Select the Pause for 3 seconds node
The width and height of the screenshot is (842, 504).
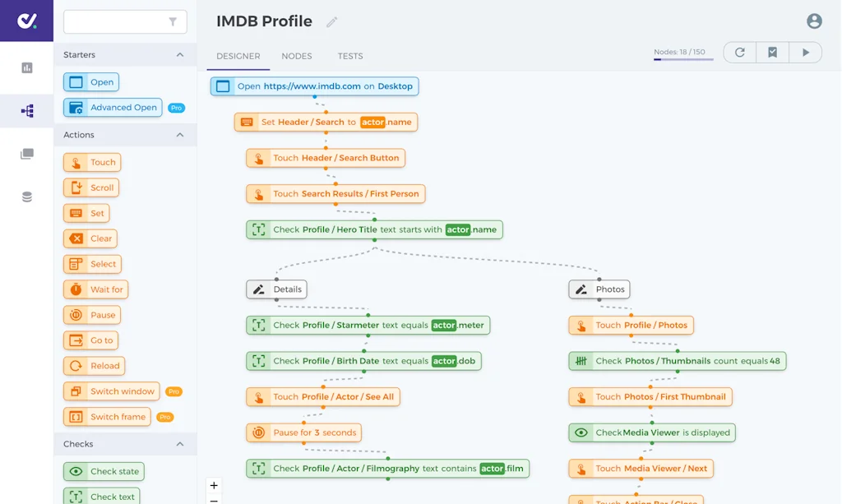pyautogui.click(x=305, y=432)
